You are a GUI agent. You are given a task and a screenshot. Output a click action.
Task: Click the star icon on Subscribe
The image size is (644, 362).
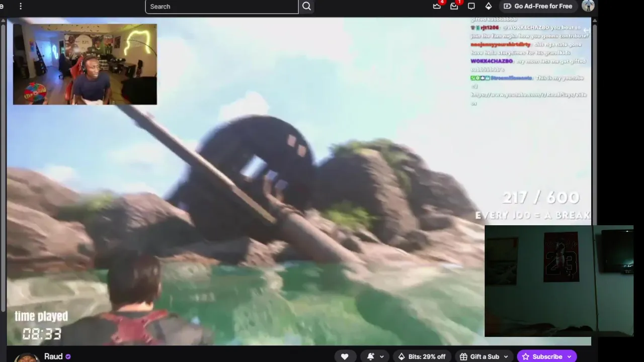click(526, 356)
